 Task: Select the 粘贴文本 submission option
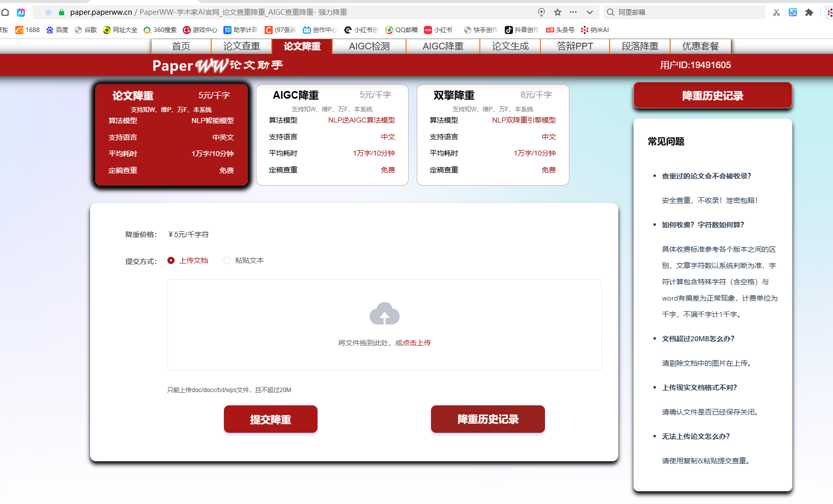[227, 260]
